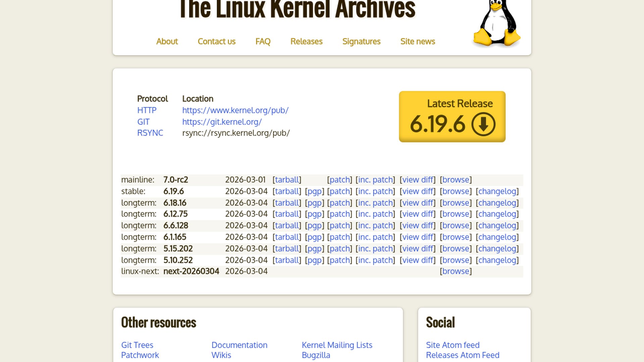Click the RSYNC protocol link
Screen dimensions: 644x362
pyautogui.click(x=150, y=133)
